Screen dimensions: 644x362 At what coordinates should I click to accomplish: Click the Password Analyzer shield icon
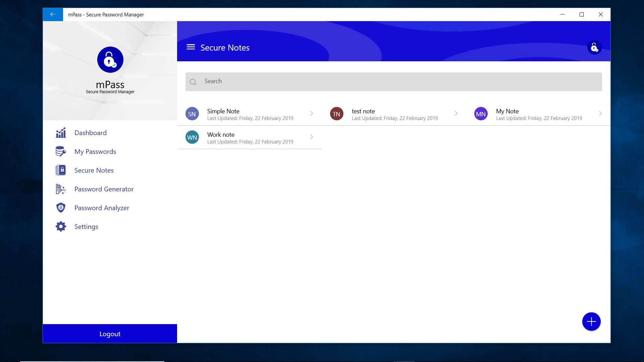[61, 208]
